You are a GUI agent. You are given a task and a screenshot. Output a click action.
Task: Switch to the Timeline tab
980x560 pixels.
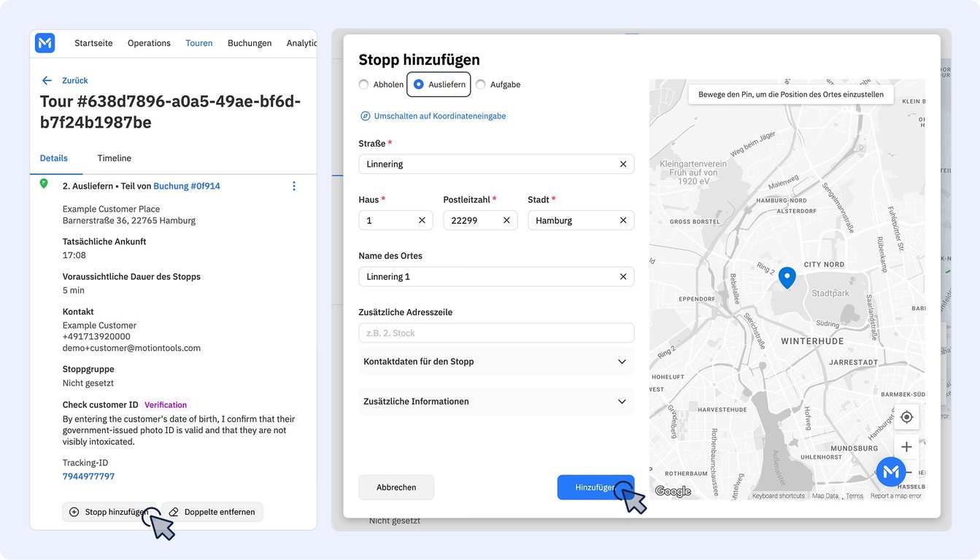(x=115, y=158)
